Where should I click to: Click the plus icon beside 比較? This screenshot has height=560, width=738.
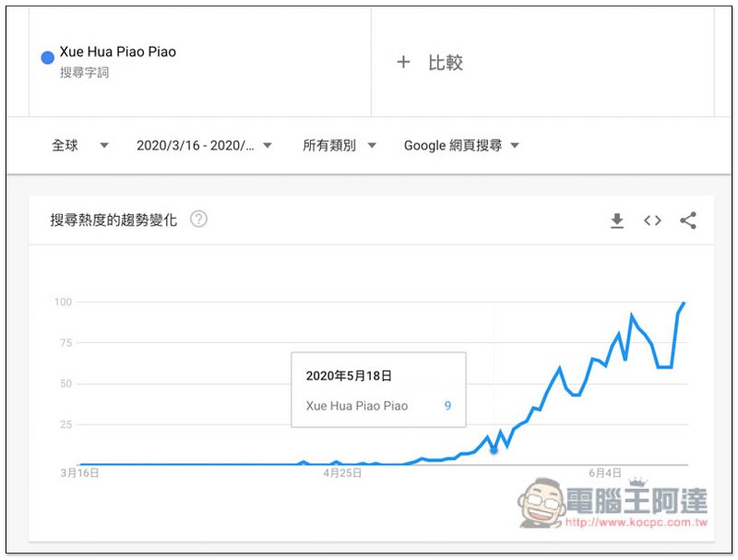tap(403, 63)
